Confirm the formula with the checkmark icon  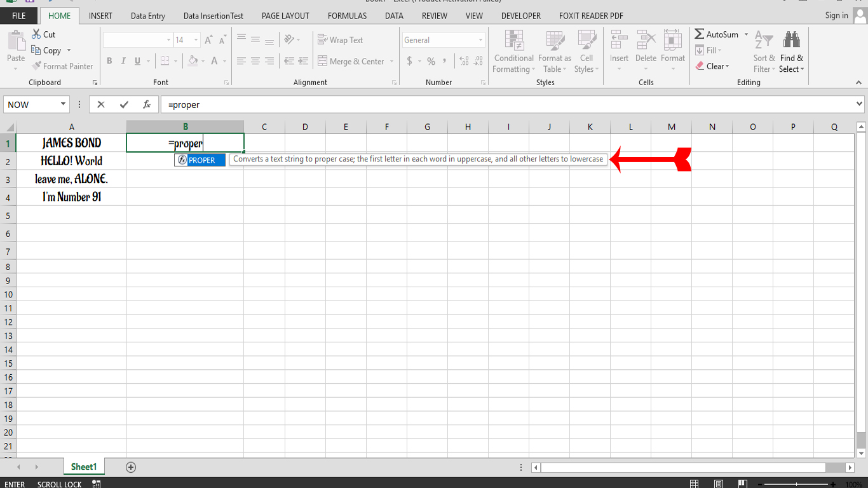[x=124, y=105]
